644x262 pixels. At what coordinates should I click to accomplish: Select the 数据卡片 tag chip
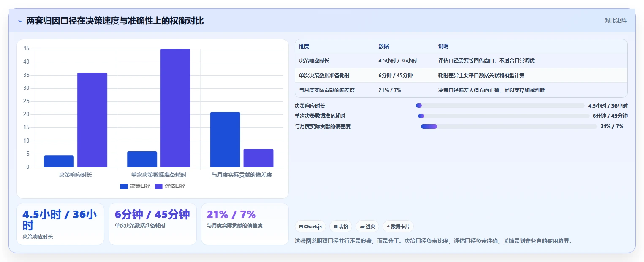pyautogui.click(x=398, y=227)
